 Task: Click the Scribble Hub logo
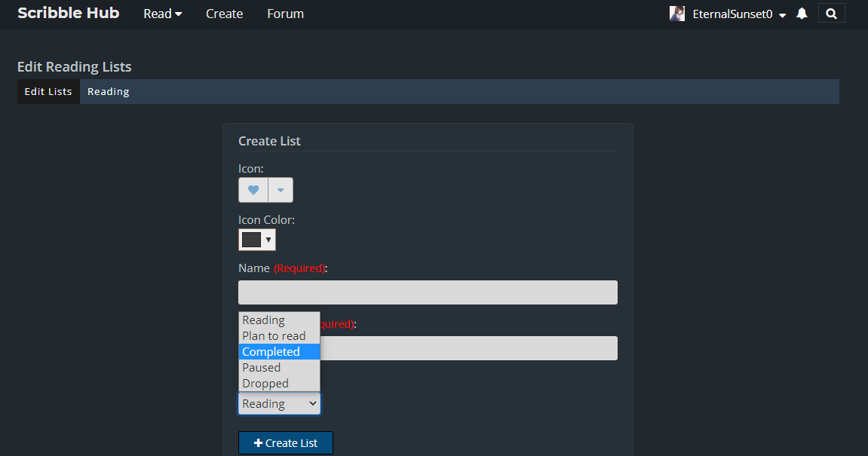coord(68,13)
